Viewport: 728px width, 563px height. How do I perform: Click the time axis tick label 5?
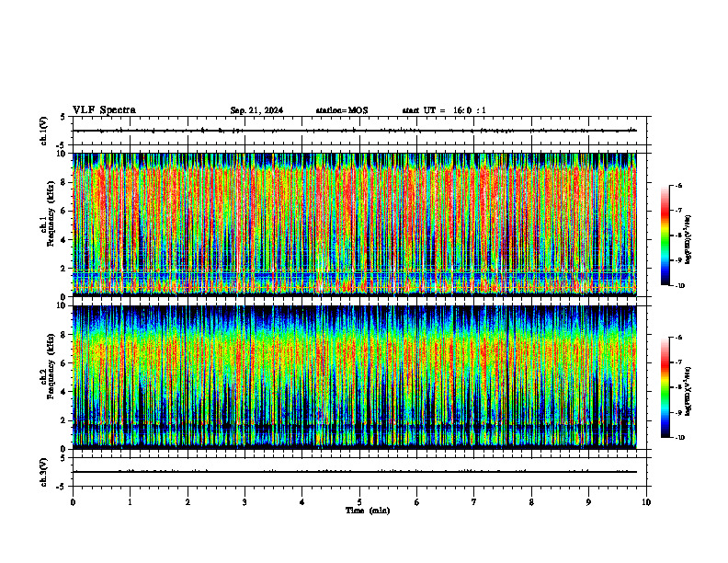point(359,502)
